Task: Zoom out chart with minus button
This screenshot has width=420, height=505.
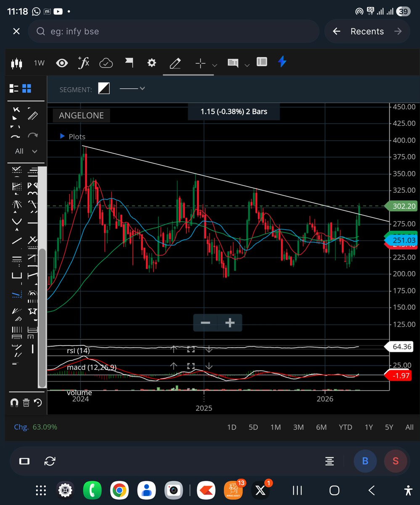Action: click(x=205, y=323)
